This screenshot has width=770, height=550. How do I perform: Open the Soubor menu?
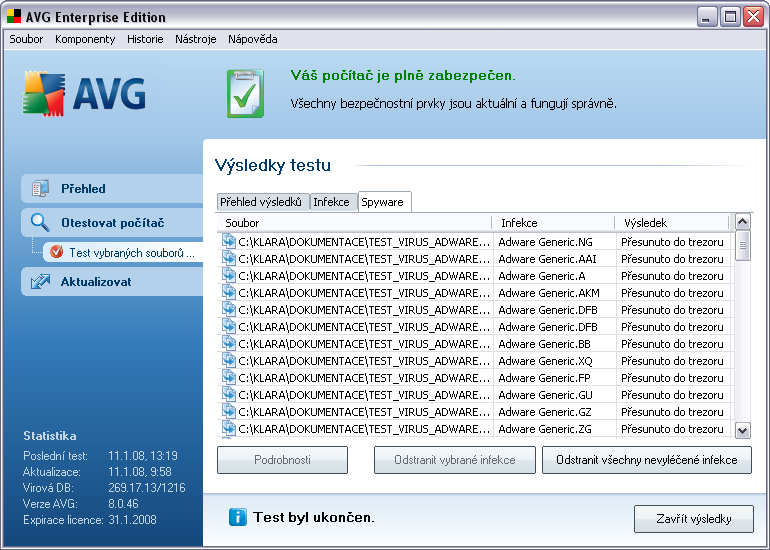point(26,39)
